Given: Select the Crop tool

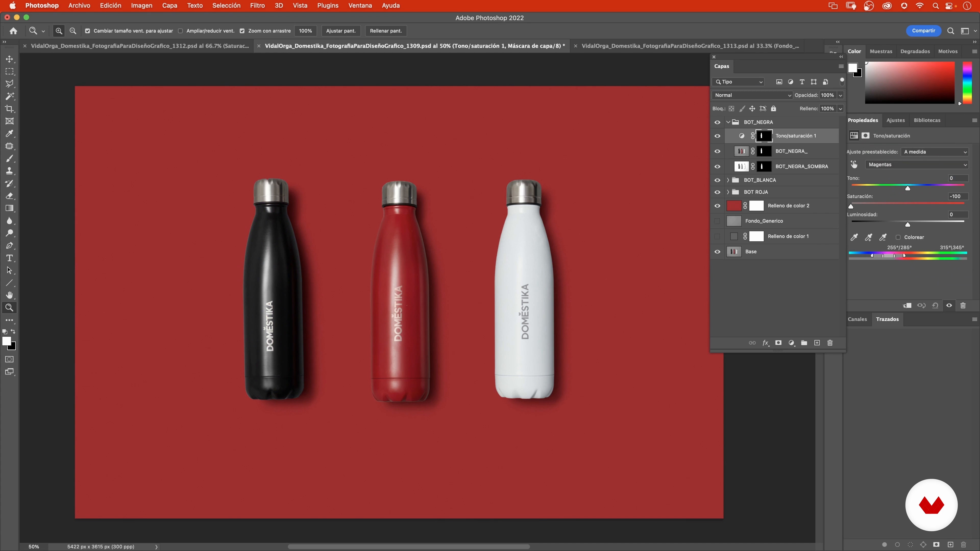Looking at the screenshot, I should tap(9, 109).
